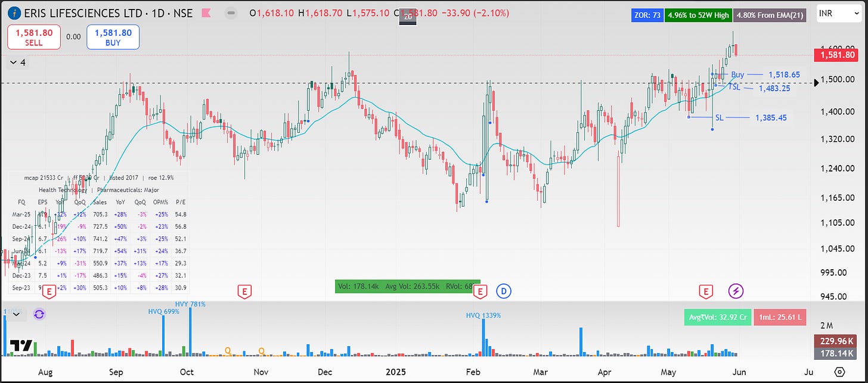868x383 pixels.
Task: Click the mcap 21533 Cr text
Action: pyautogui.click(x=44, y=178)
